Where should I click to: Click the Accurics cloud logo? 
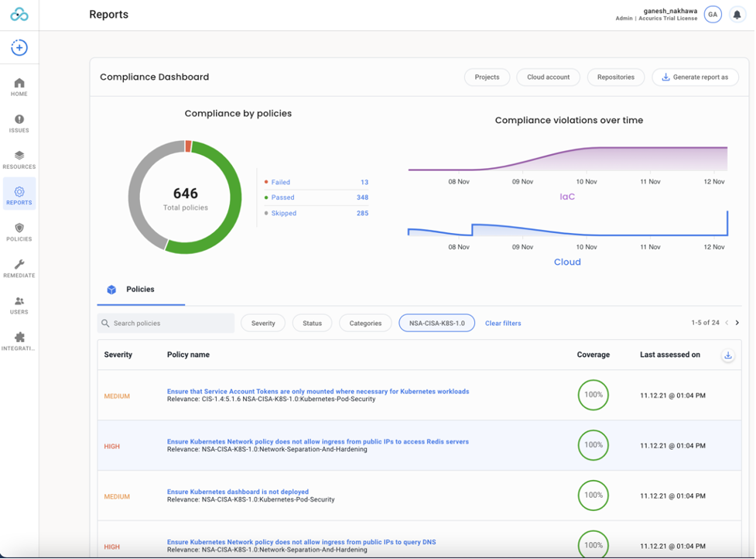pyautogui.click(x=19, y=15)
